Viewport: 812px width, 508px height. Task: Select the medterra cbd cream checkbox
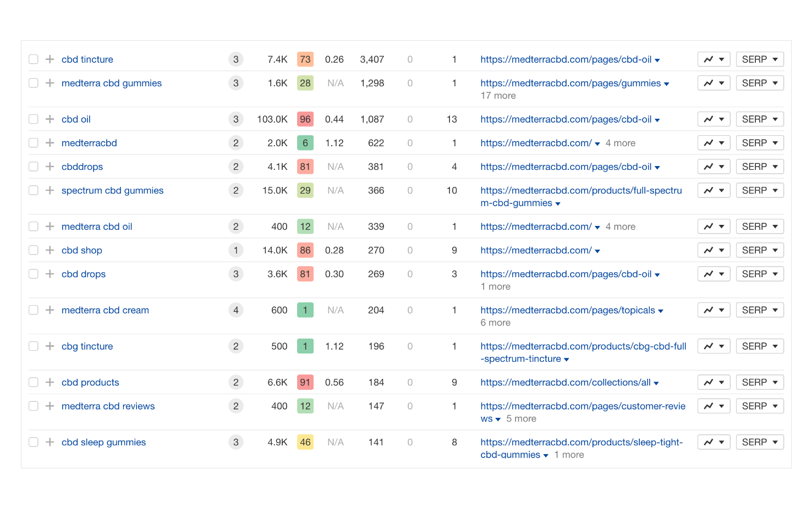[x=34, y=310]
